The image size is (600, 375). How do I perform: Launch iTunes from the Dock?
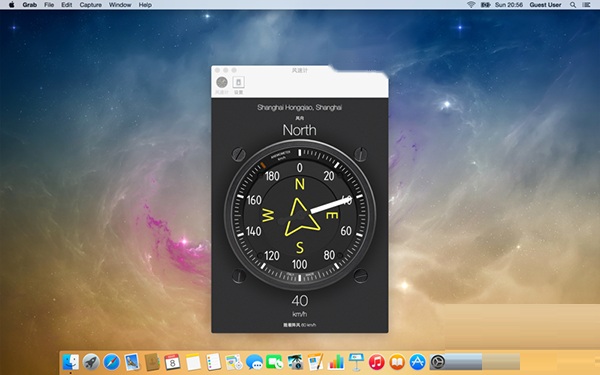click(377, 362)
